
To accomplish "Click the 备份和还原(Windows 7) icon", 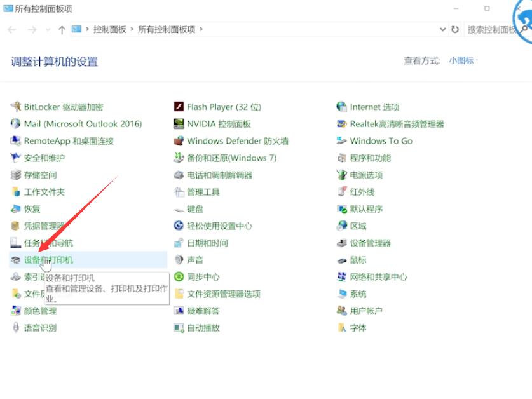I will (x=179, y=158).
